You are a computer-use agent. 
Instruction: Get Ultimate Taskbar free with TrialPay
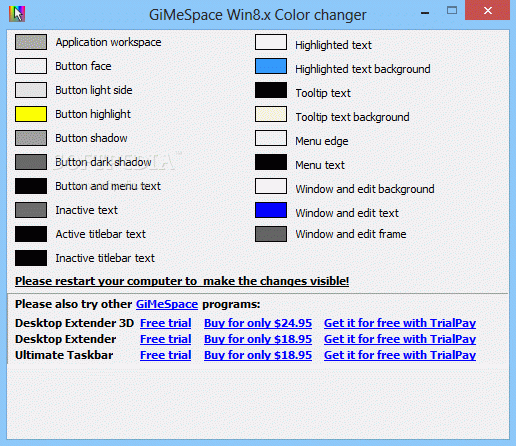click(400, 355)
